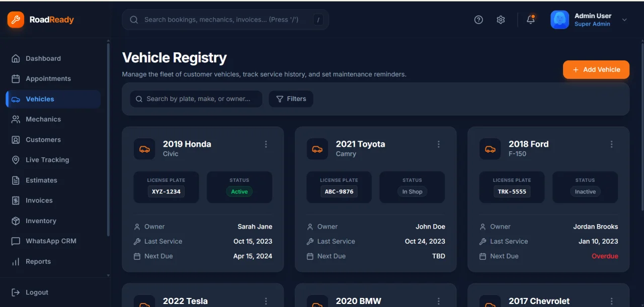Viewport: 644px width, 307px height.
Task: Click Oct 24, 2023 last service date
Action: (425, 241)
